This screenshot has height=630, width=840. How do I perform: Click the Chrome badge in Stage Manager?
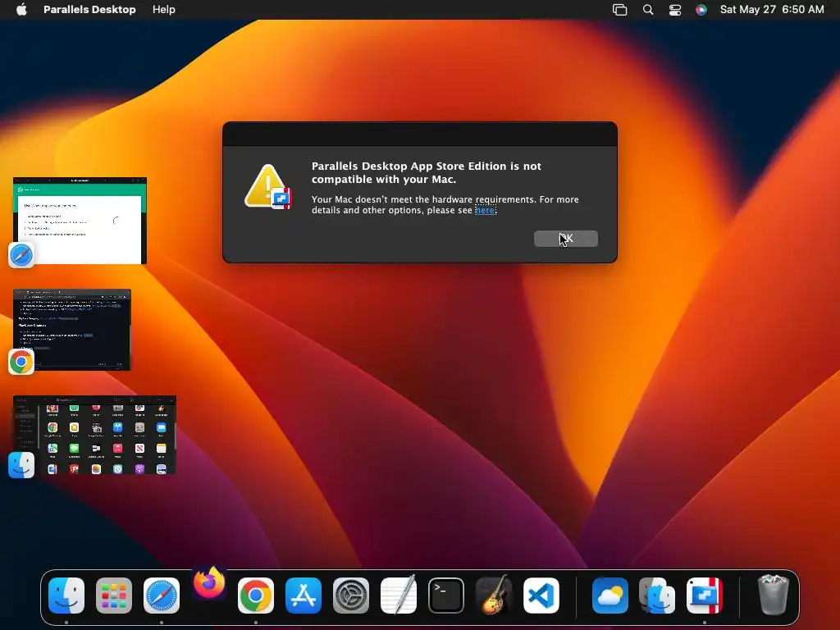(21, 362)
